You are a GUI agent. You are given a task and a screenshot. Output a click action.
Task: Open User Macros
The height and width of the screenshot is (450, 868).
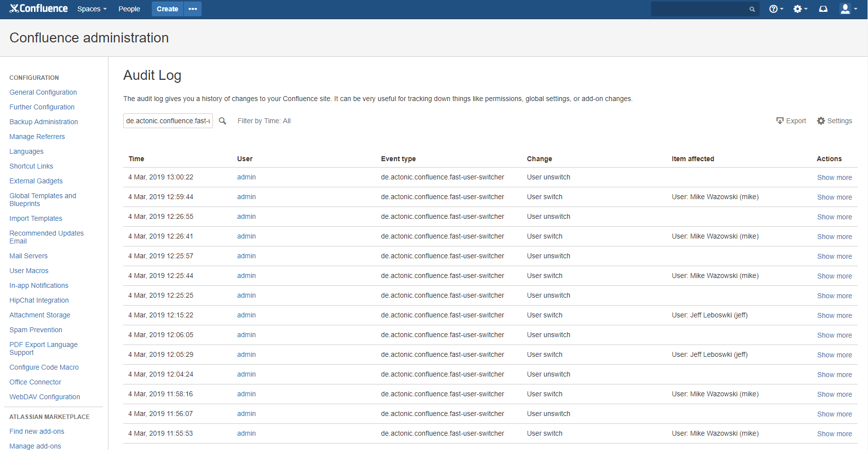click(29, 271)
